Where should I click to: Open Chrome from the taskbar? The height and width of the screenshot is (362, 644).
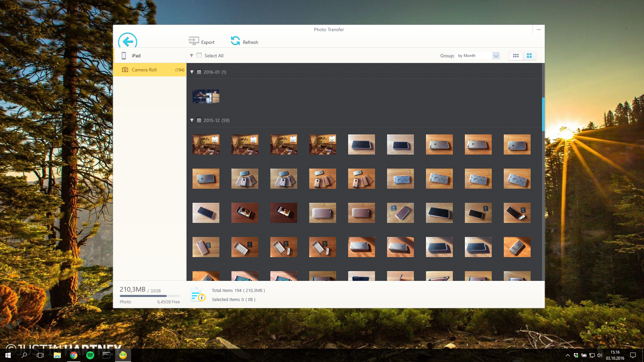74,355
